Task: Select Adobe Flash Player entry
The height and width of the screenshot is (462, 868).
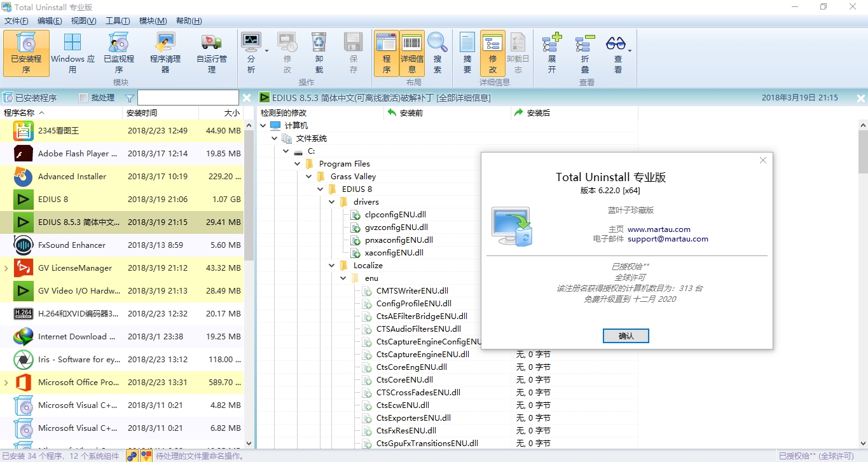Action: click(121, 154)
